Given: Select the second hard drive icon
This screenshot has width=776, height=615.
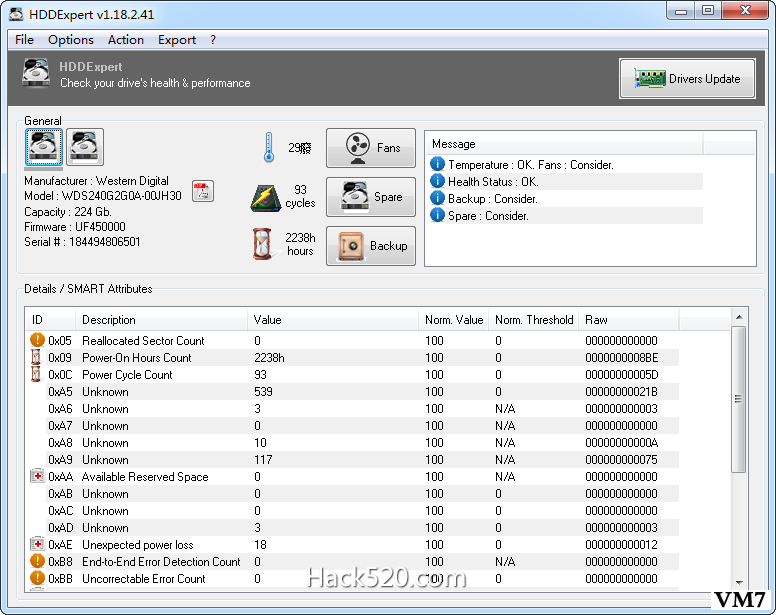Looking at the screenshot, I should point(85,146).
